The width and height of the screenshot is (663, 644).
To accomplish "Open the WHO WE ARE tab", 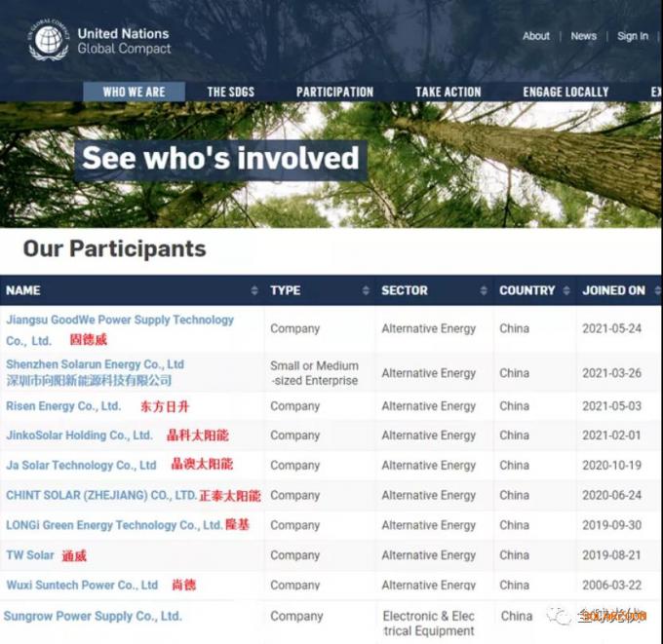I will pyautogui.click(x=134, y=92).
